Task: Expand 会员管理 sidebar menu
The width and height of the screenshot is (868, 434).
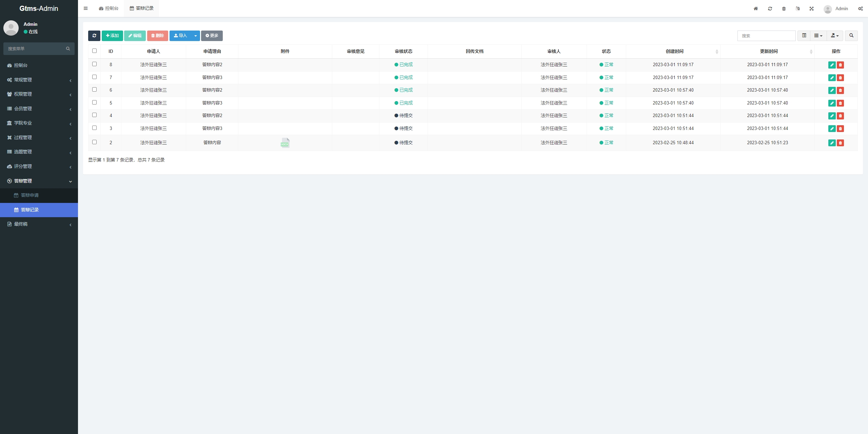Action: (x=39, y=109)
